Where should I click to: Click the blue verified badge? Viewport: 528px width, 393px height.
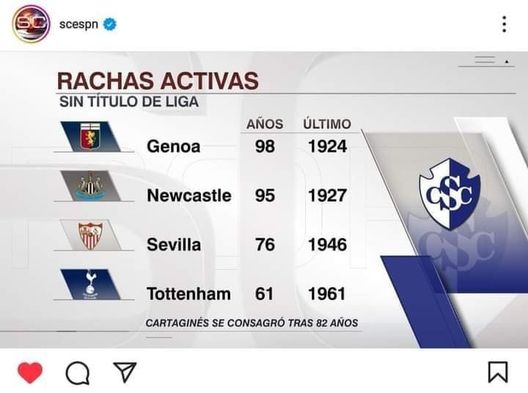coord(110,24)
